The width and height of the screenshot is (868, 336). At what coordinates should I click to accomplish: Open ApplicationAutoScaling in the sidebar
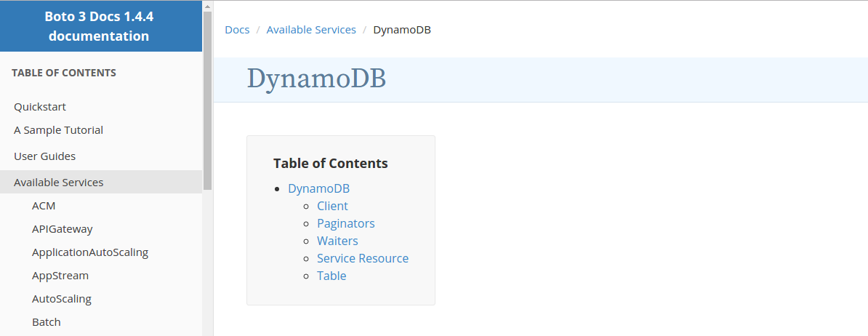click(x=90, y=252)
